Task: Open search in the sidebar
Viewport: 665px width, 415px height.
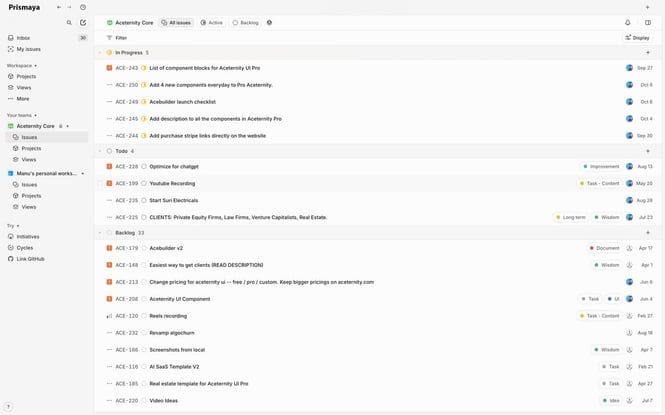Action: click(69, 22)
